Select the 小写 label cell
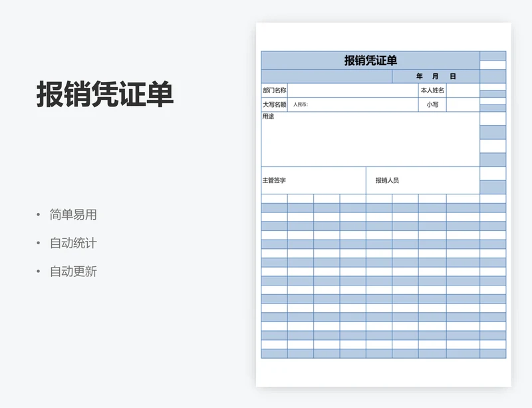Screen dimensions: 532x408 coord(432,104)
